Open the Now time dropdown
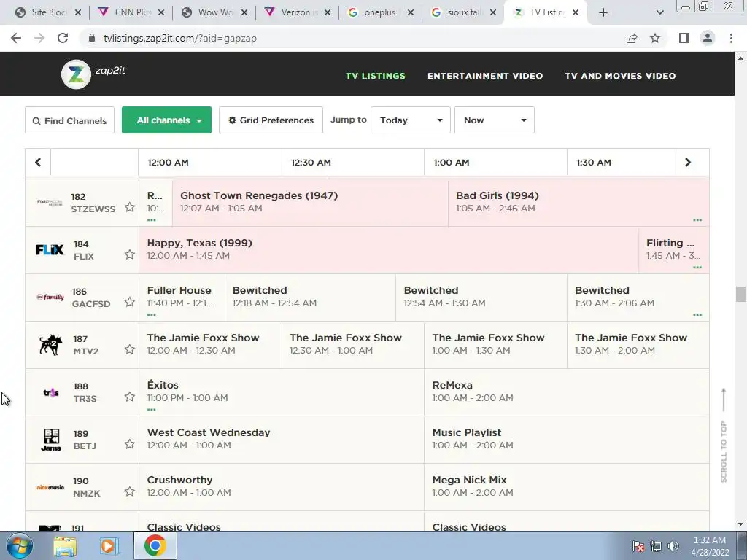Screen dimensions: 747x560 coord(494,120)
